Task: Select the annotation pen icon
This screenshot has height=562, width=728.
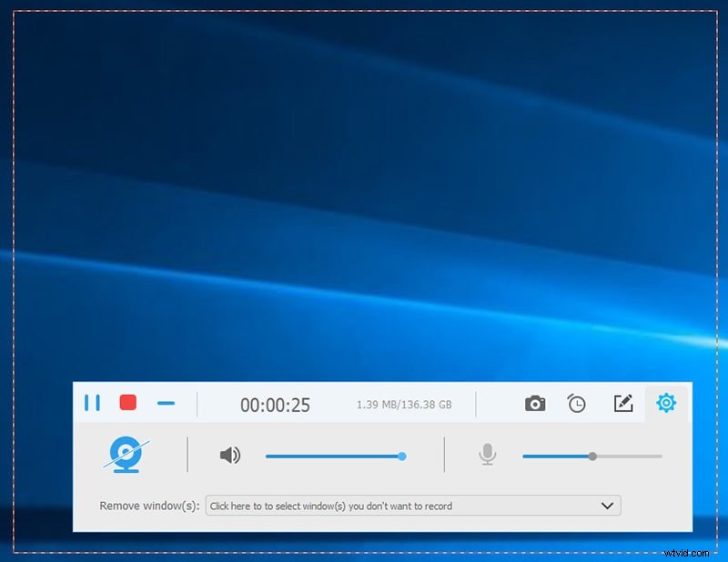Action: click(x=623, y=403)
